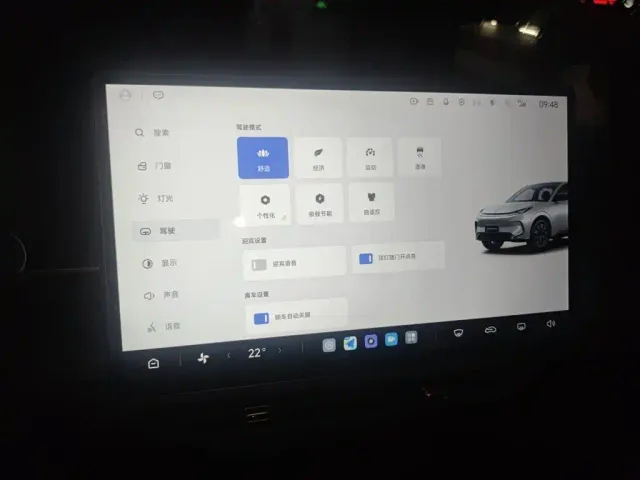Open the 门窗 doors and windows menu
Image resolution: width=640 pixels, height=480 pixels.
point(154,166)
